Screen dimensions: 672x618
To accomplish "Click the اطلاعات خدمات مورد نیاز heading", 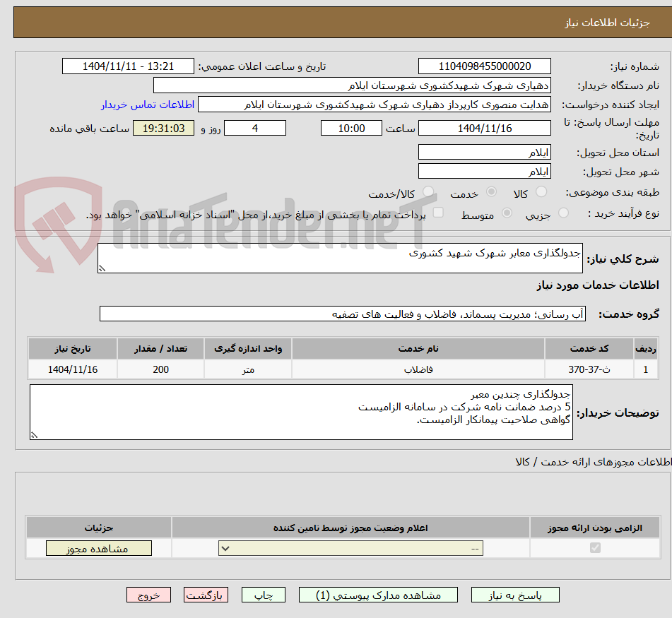I will pyautogui.click(x=597, y=285).
